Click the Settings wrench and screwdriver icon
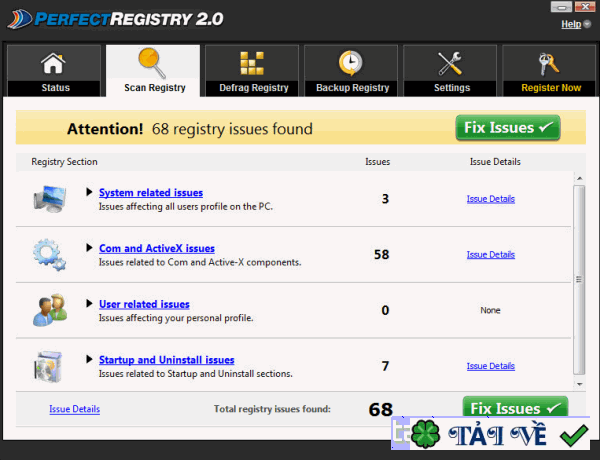 tap(450, 64)
